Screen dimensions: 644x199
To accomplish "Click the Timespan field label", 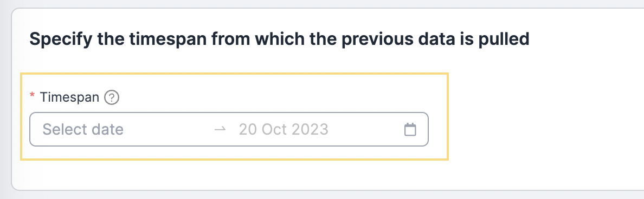I will (69, 97).
